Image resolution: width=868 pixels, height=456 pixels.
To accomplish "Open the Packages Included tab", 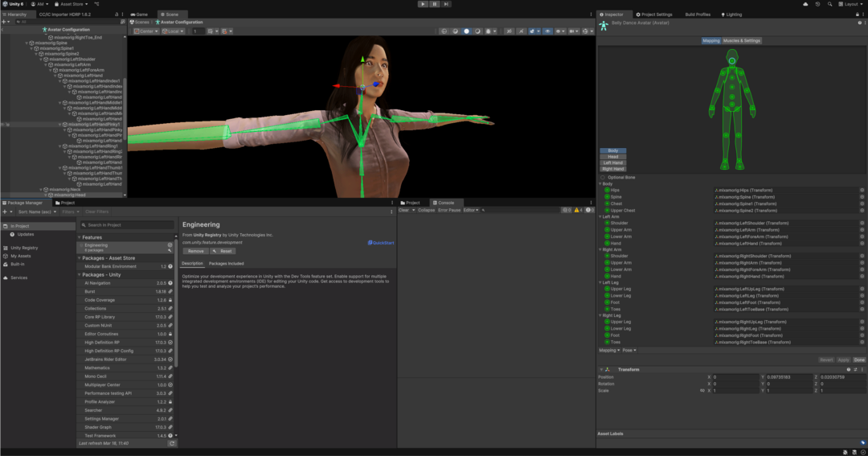I will point(226,264).
